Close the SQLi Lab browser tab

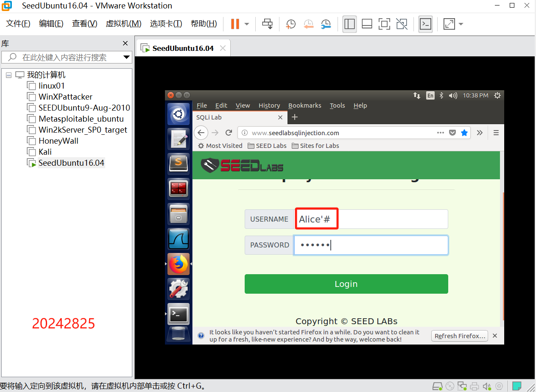point(280,117)
